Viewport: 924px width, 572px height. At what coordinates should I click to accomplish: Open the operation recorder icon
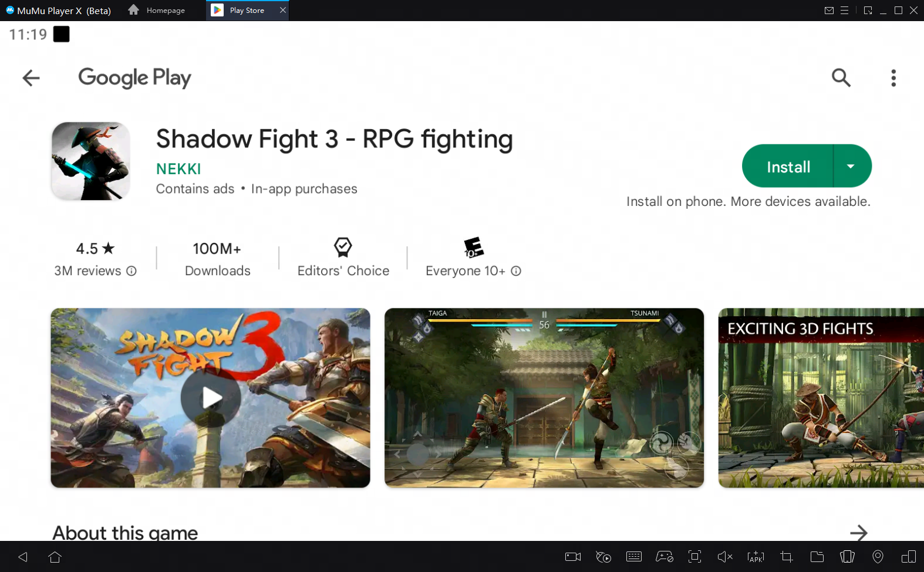point(603,557)
